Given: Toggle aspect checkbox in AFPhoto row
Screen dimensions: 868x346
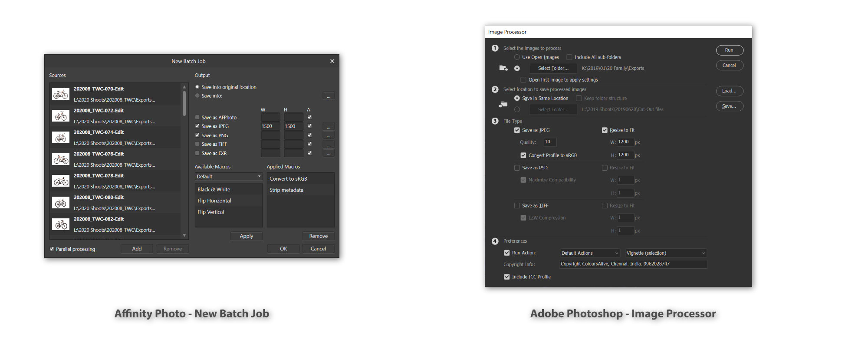Looking at the screenshot, I should coord(309,118).
